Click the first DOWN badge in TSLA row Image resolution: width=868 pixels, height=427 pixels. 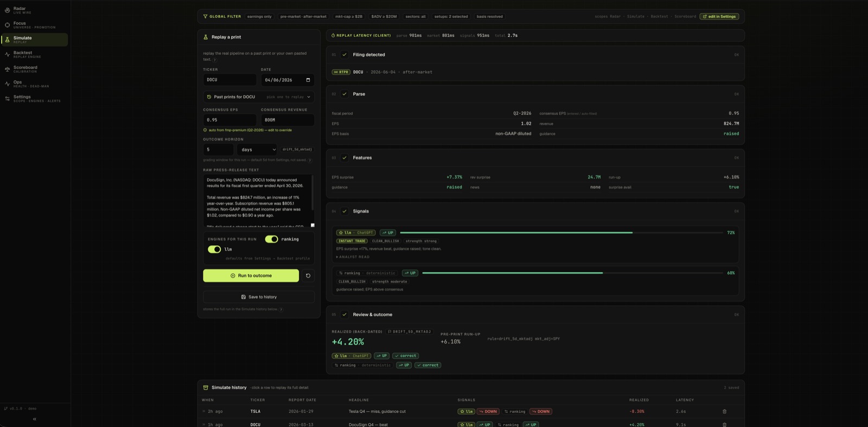(x=488, y=411)
